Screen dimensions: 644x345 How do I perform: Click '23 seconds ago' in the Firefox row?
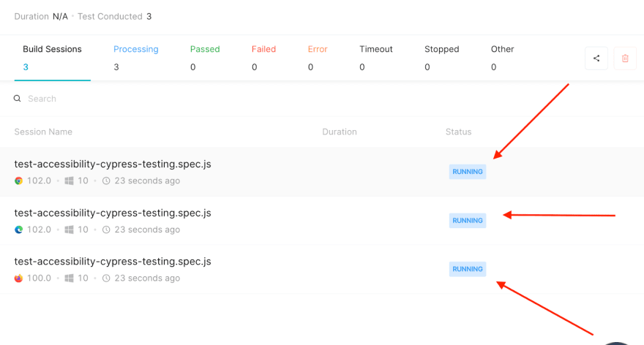click(x=147, y=278)
